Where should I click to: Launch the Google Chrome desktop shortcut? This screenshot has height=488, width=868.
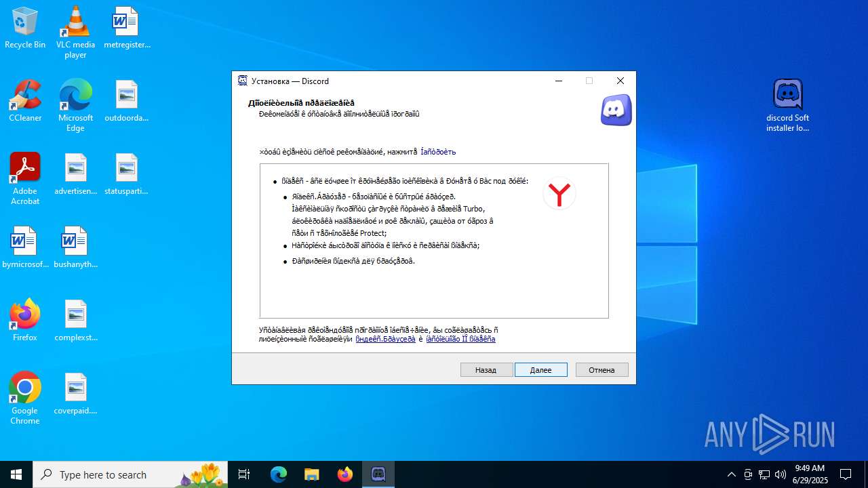25,398
